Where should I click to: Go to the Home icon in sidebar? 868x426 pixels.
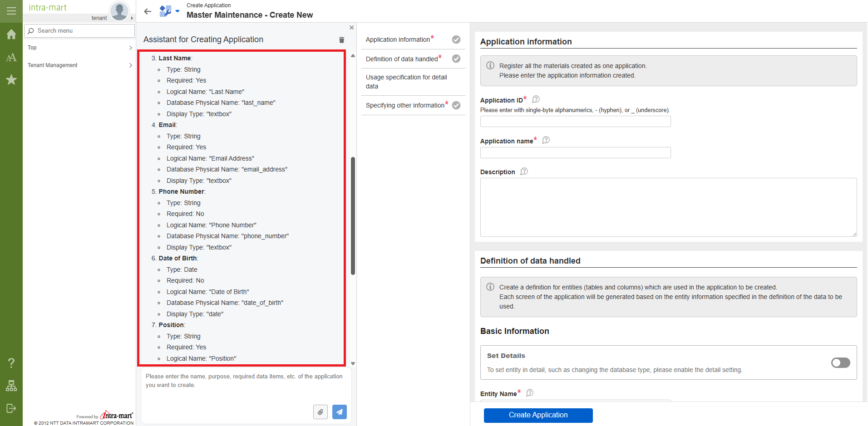pos(11,34)
